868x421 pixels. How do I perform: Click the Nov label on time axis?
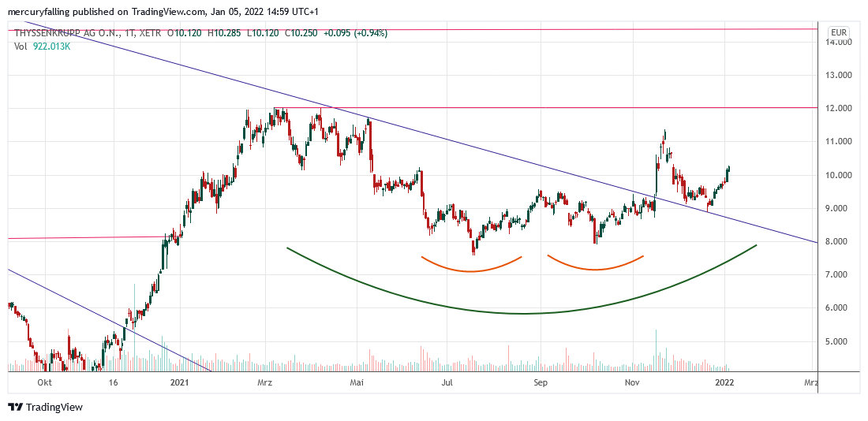(632, 382)
